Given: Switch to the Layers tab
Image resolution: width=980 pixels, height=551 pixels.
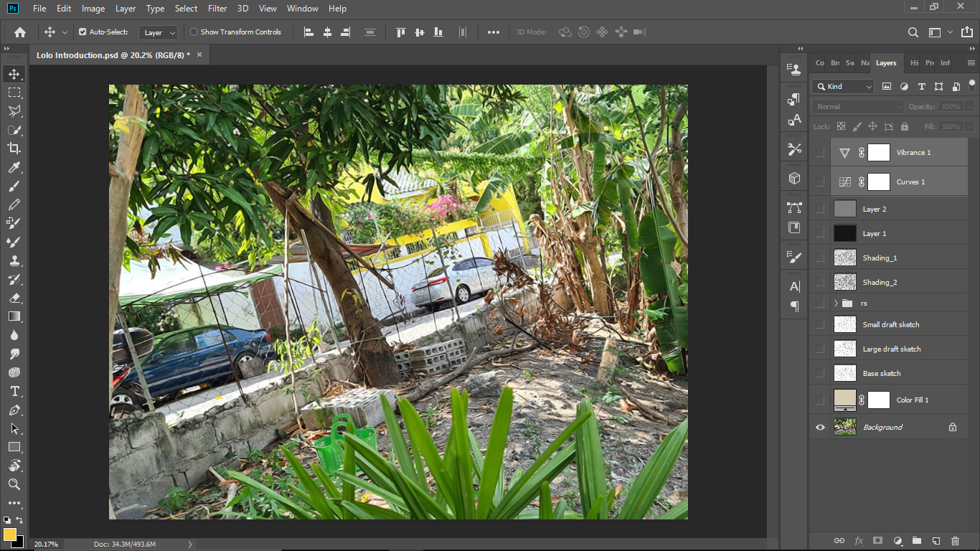Looking at the screenshot, I should (x=886, y=63).
